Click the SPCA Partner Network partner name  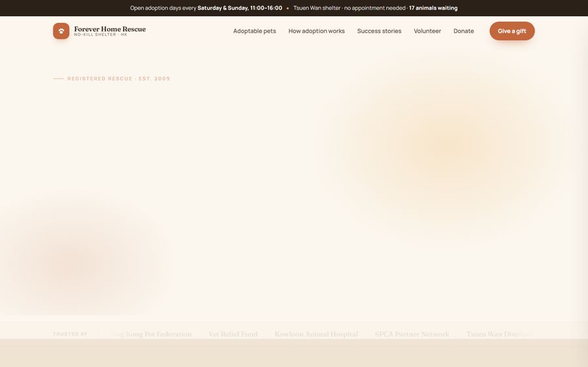[412, 334]
